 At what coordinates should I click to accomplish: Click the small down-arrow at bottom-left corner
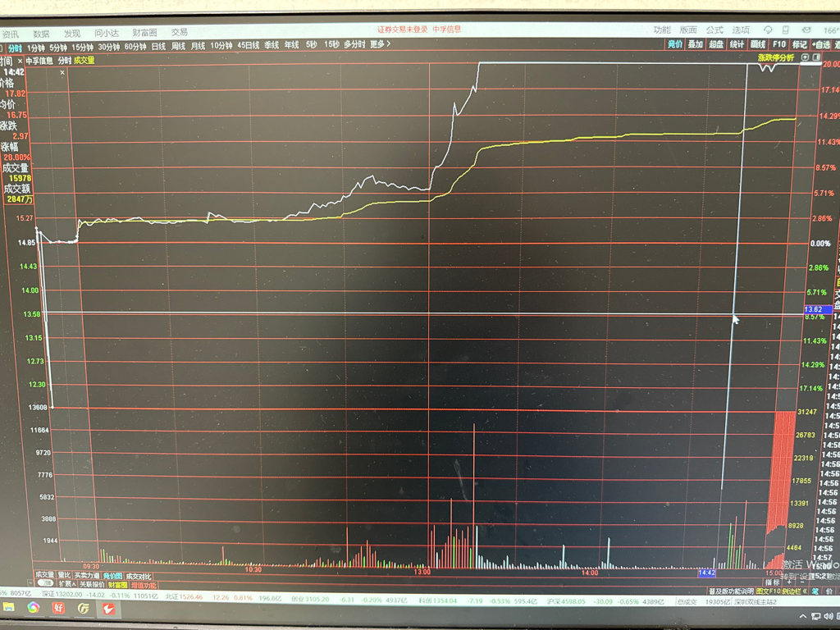pos(30,582)
